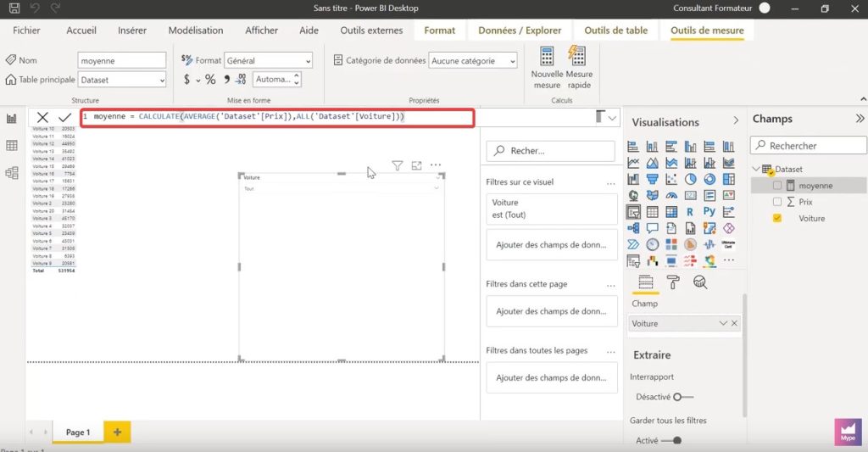Image resolution: width=868 pixels, height=452 pixels.
Task: Choose the line chart visualization
Action: 633,163
